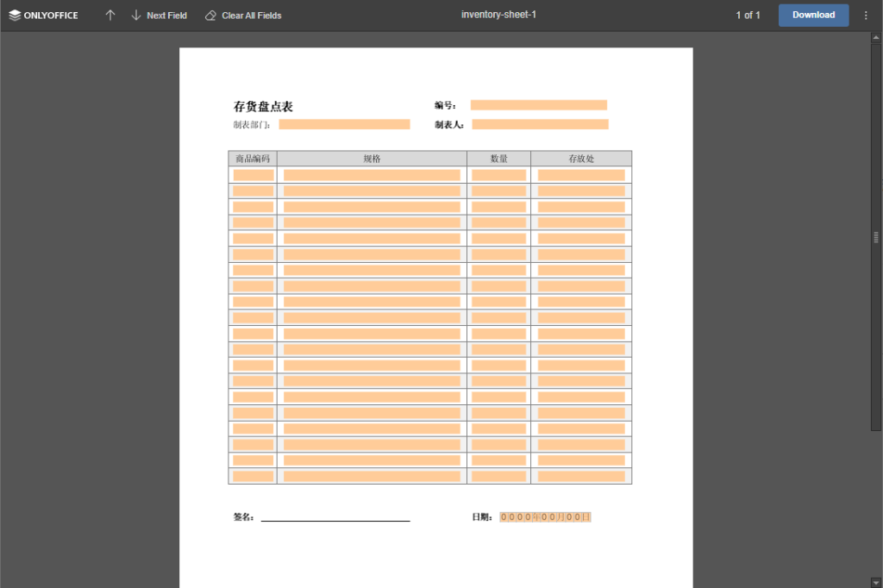Click the first 规格 specification cell

[x=373, y=174]
